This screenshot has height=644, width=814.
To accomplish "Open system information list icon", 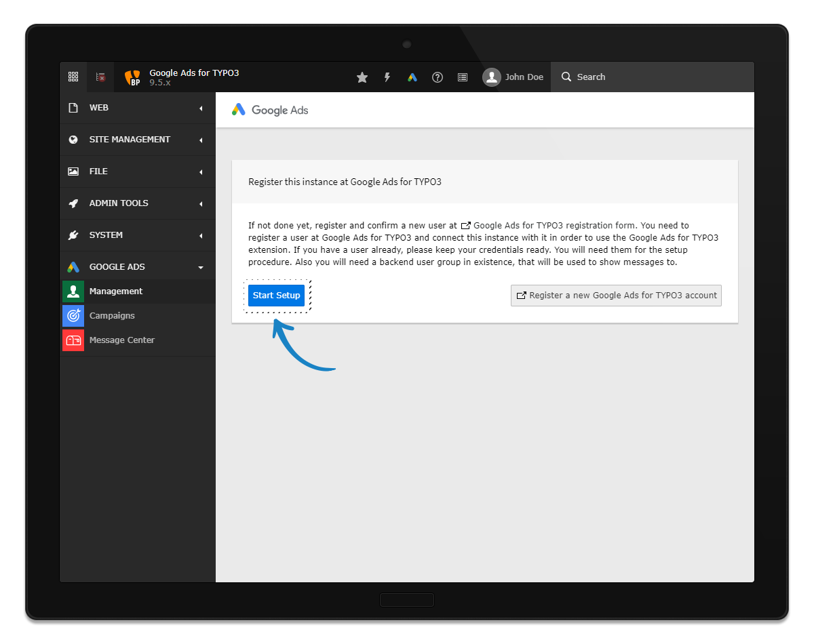I will (463, 77).
